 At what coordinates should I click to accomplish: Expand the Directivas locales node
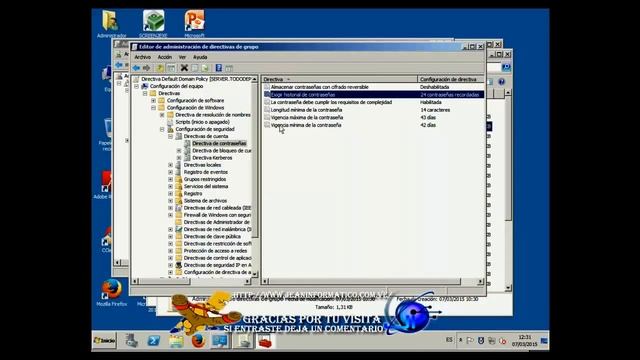pos(171,165)
